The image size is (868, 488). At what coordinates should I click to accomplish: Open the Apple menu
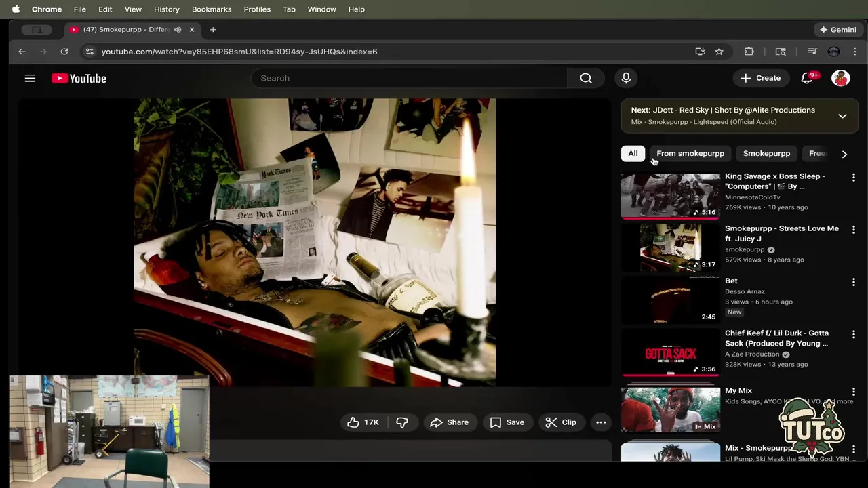coord(16,9)
